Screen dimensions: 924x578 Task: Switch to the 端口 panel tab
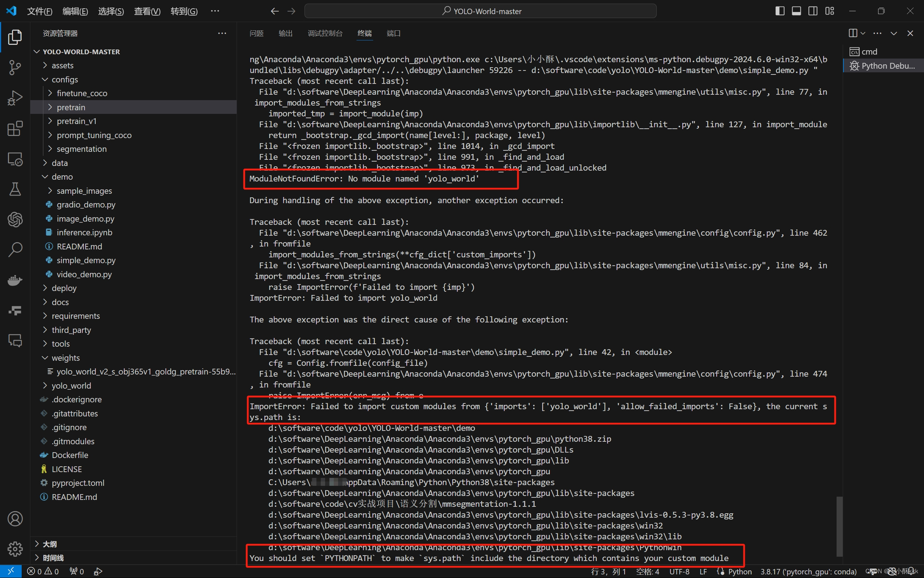click(393, 33)
